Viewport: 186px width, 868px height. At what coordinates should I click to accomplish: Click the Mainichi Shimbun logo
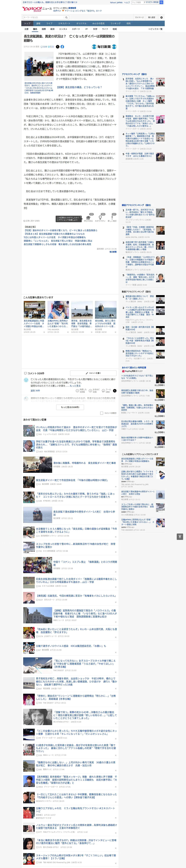tap(104, 47)
